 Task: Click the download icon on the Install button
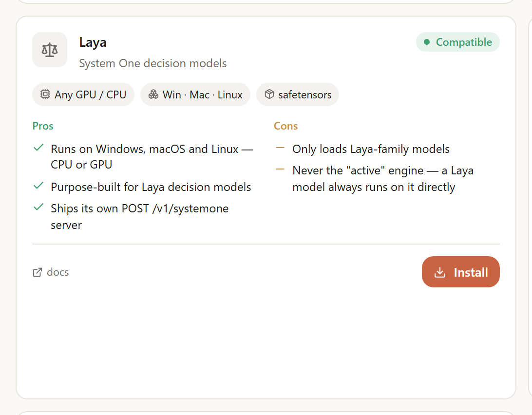440,272
